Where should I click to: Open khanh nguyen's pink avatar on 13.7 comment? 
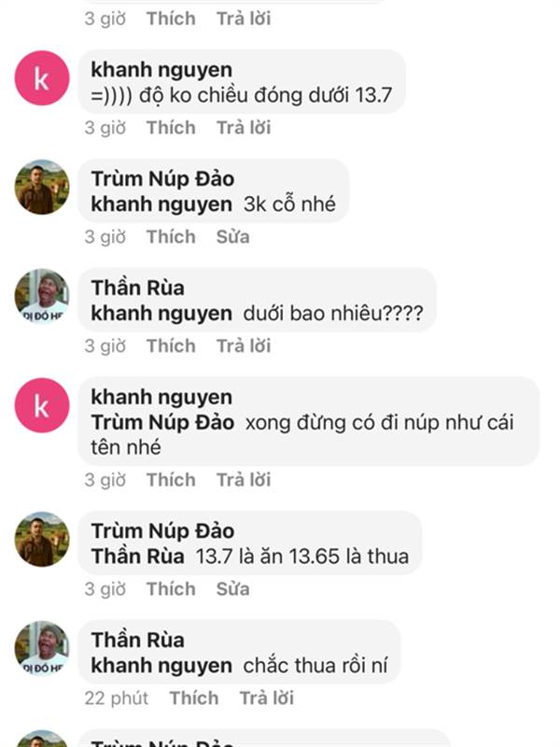pyautogui.click(x=42, y=78)
